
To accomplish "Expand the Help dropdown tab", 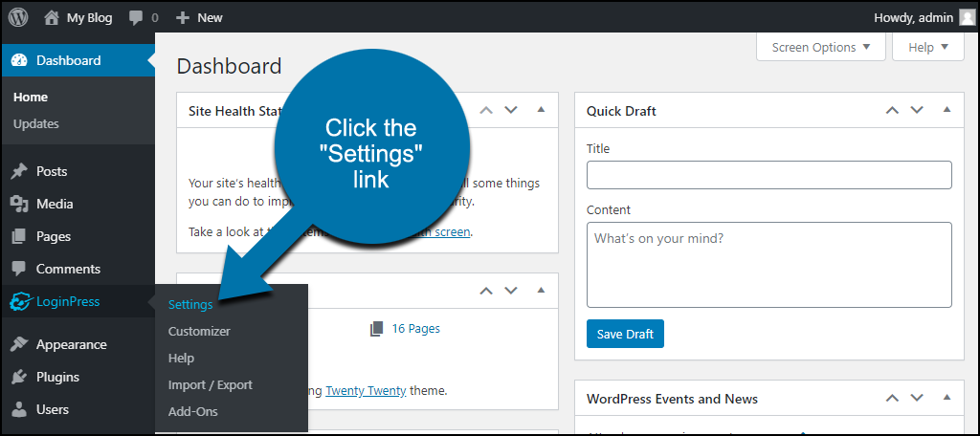I will tap(928, 48).
